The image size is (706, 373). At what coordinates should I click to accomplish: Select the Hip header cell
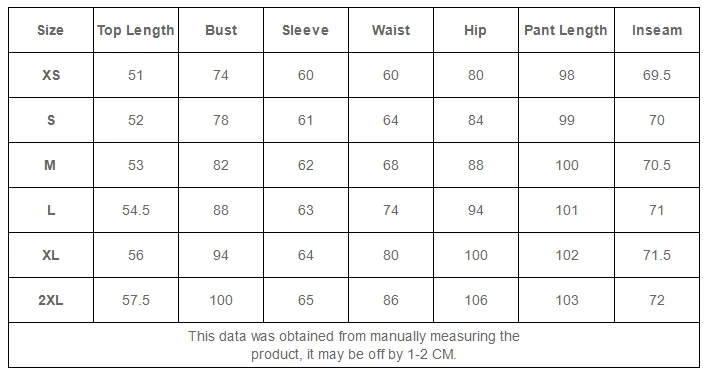coord(475,30)
